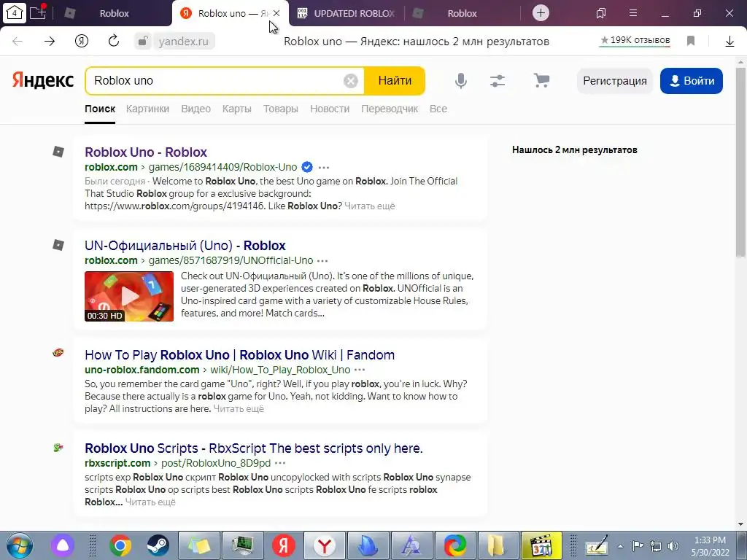Viewport: 747px width, 560px height.
Task: Click the scrollbar down arrow
Action: coord(741,525)
